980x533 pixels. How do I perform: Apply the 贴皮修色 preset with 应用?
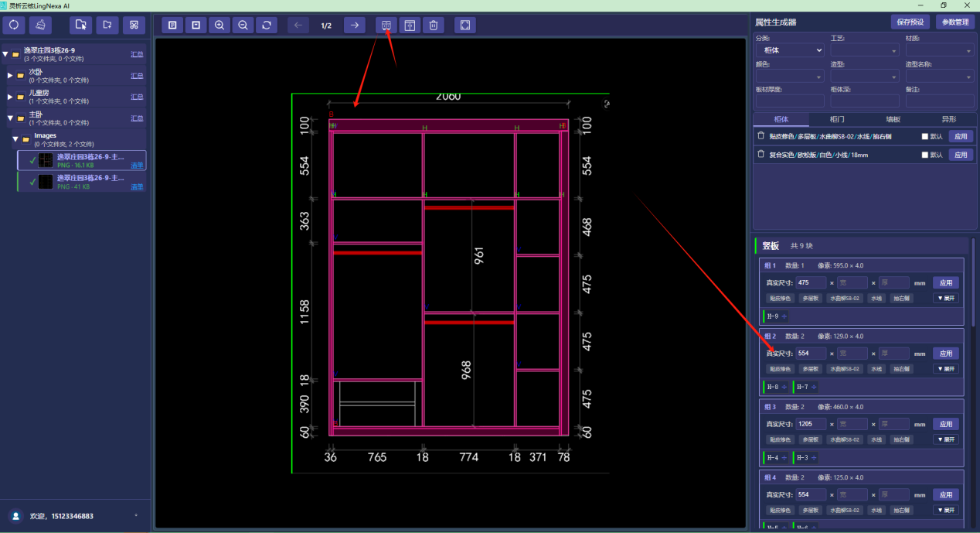click(x=961, y=136)
